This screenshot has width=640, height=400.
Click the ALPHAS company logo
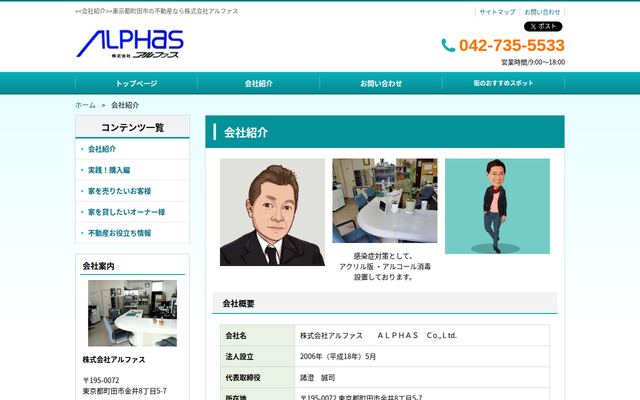130,44
